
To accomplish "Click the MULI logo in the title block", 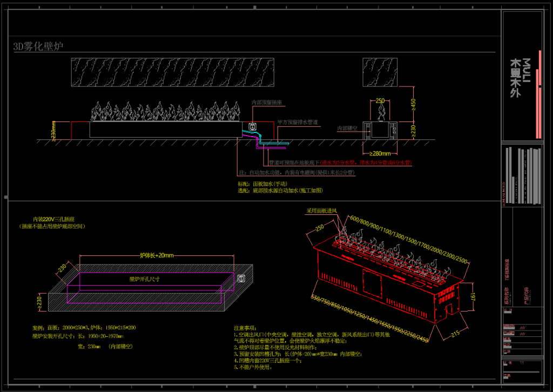I will (521, 77).
